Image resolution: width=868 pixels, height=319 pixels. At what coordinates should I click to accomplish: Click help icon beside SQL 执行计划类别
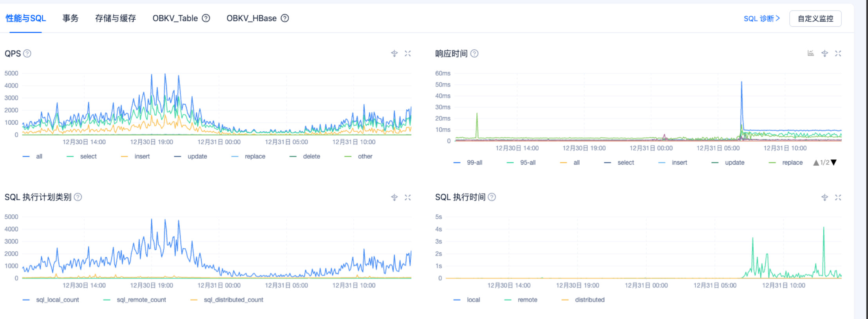[x=78, y=197]
